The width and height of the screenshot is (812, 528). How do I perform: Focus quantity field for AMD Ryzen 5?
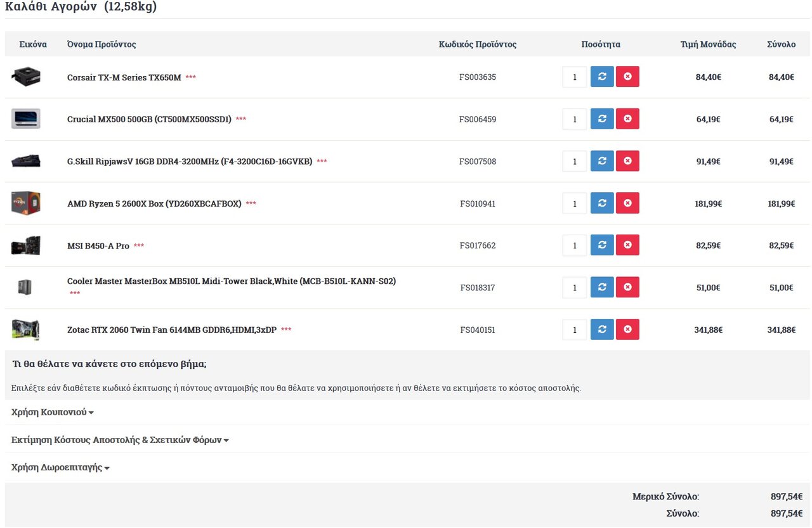pyautogui.click(x=575, y=203)
